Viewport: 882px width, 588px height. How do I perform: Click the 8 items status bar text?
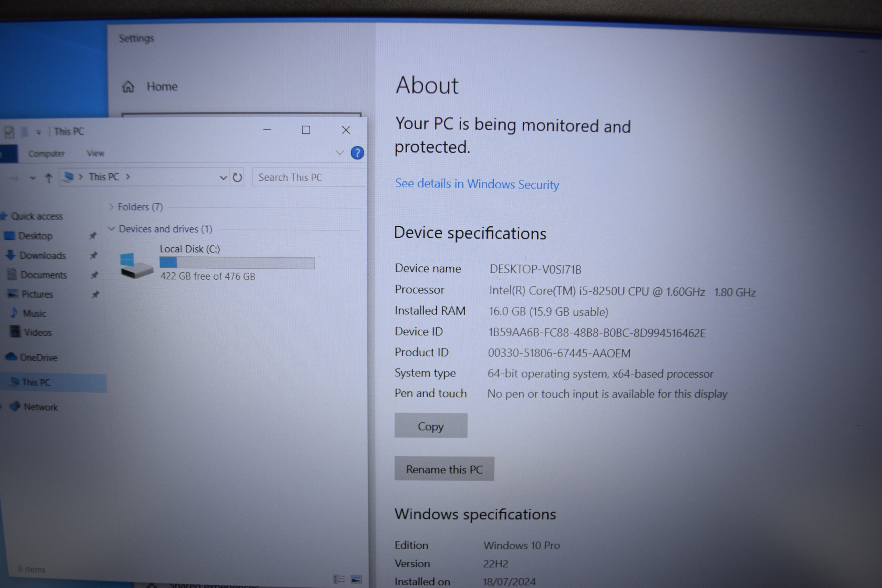(x=32, y=569)
